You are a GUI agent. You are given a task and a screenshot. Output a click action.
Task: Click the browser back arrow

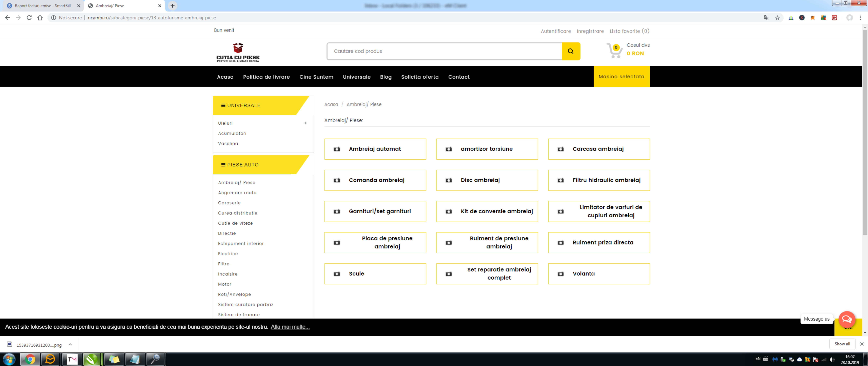7,18
